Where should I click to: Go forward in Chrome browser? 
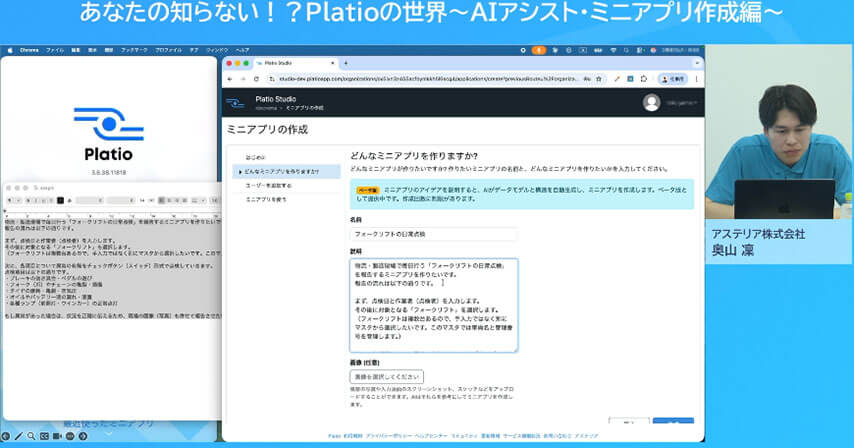[x=243, y=79]
